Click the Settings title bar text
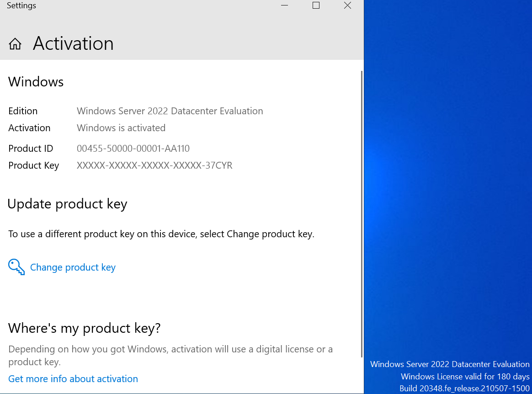The image size is (532, 394). tap(21, 5)
